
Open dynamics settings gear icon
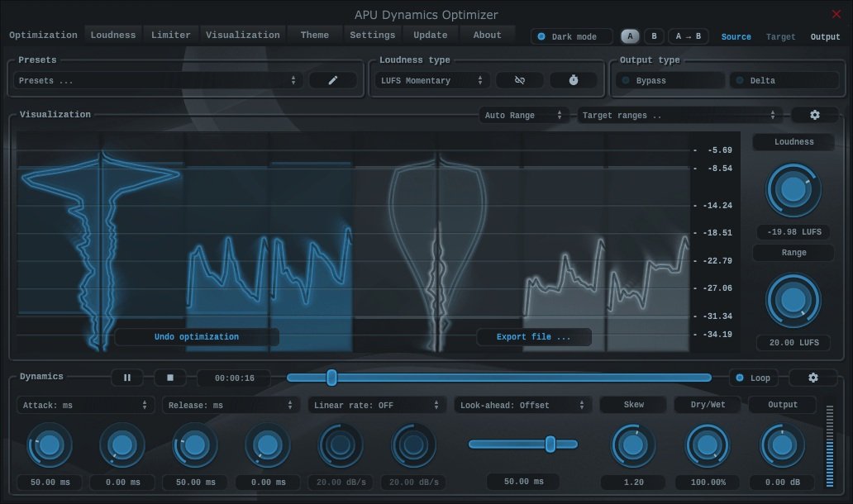812,378
